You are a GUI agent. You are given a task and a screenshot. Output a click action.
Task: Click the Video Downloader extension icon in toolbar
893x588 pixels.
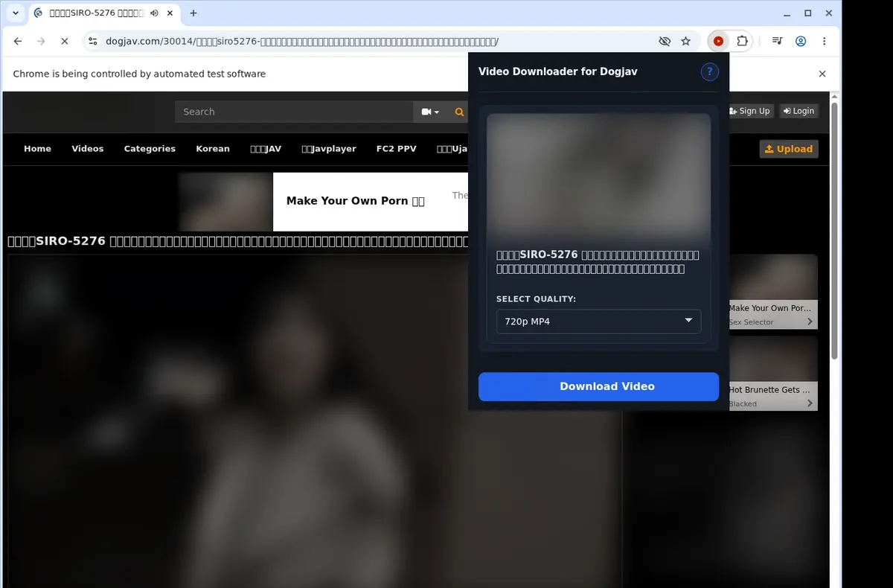coord(718,42)
